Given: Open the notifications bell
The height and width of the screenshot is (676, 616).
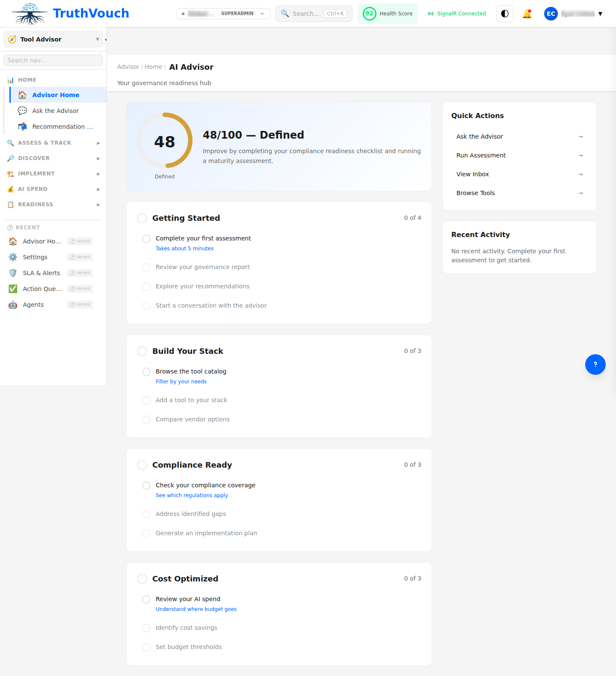Looking at the screenshot, I should [x=527, y=14].
